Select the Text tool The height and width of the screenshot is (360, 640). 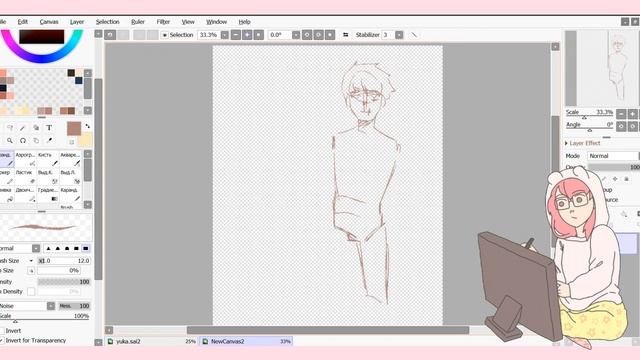(x=49, y=128)
